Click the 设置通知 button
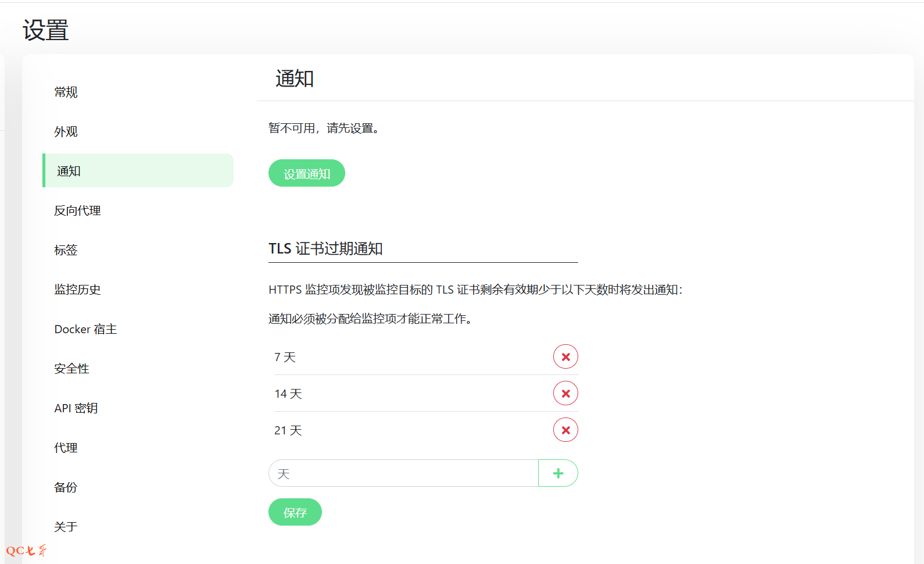The height and width of the screenshot is (564, 924). [x=306, y=173]
